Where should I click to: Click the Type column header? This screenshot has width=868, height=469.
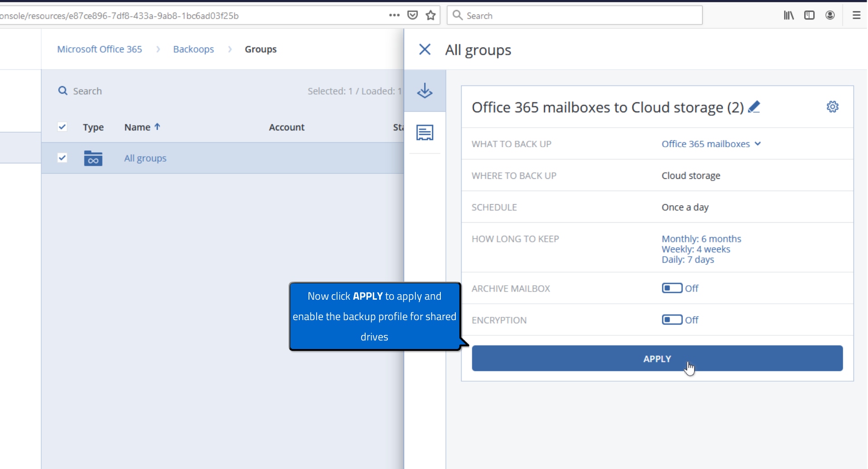pyautogui.click(x=93, y=127)
